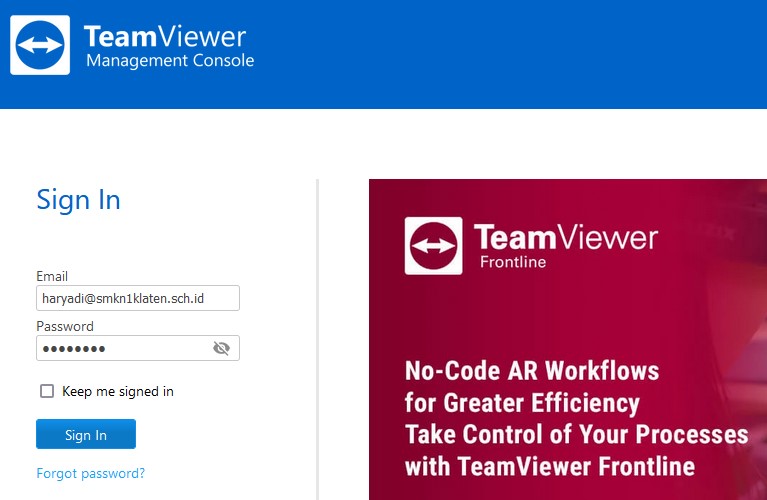Click the Sign In heading
The image size is (767, 500).
pos(78,200)
